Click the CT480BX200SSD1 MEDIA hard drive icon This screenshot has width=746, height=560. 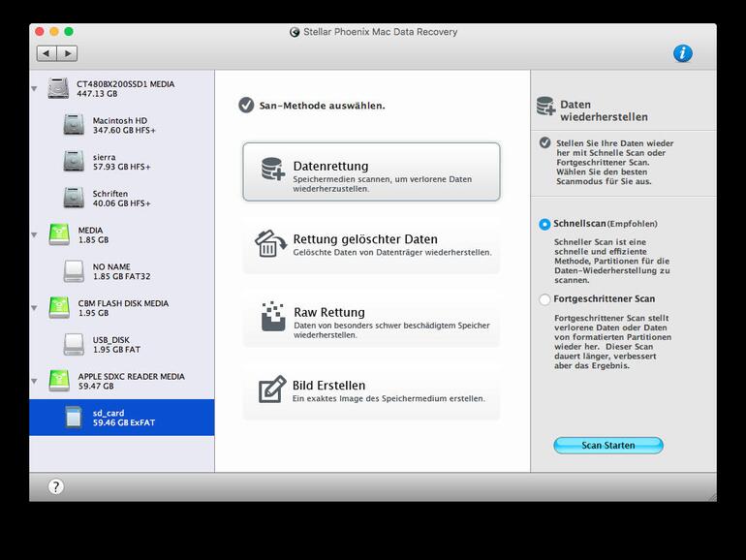coord(58,88)
